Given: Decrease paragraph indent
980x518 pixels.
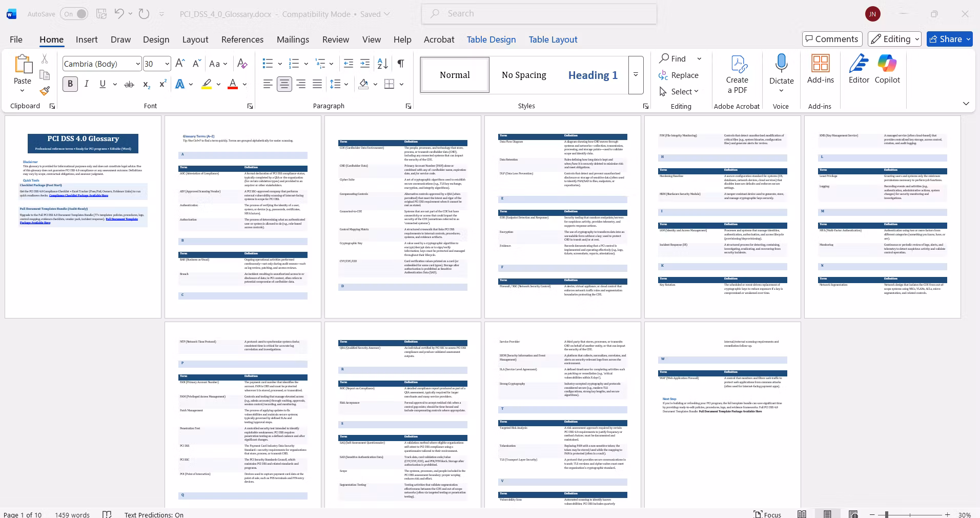Looking at the screenshot, I should [349, 64].
